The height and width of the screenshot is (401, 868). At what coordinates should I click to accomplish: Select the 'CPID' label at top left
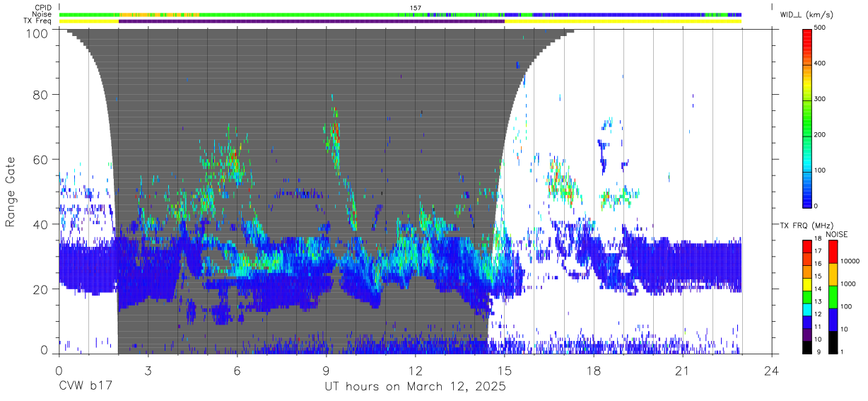click(42, 8)
